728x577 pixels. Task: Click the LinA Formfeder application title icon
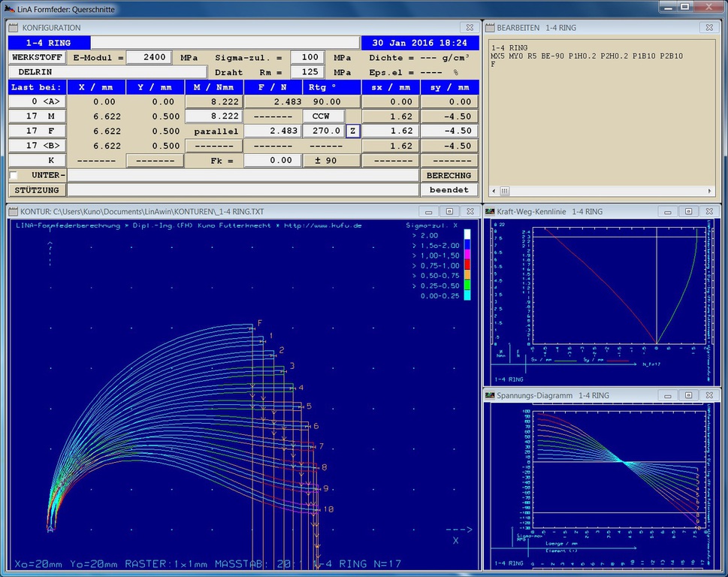tap(8, 7)
